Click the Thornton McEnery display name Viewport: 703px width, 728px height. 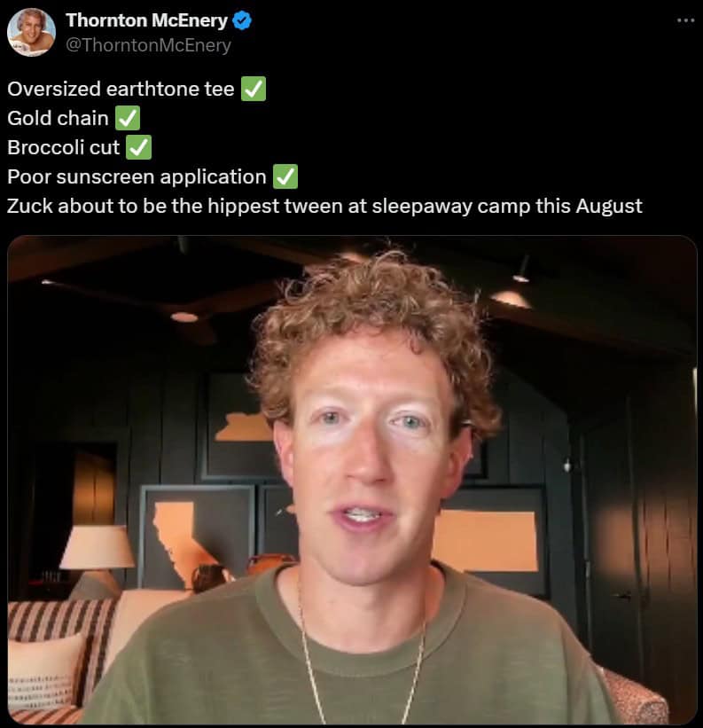click(x=146, y=20)
